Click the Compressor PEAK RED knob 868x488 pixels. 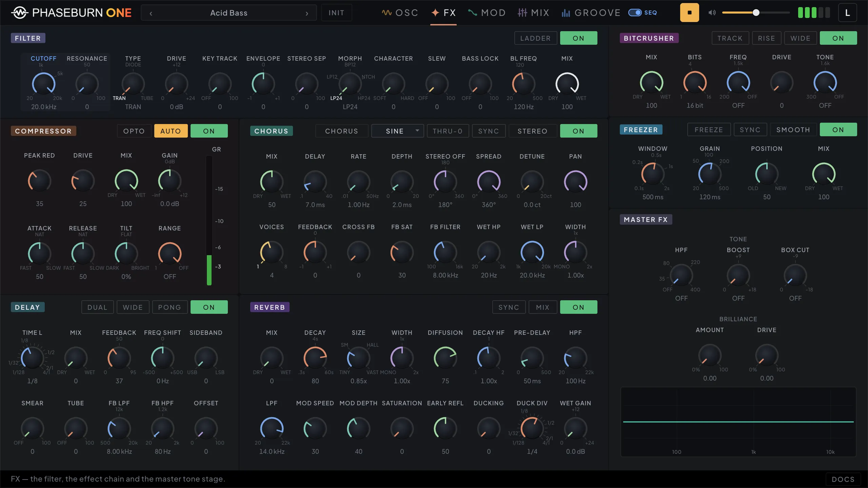pyautogui.click(x=40, y=181)
